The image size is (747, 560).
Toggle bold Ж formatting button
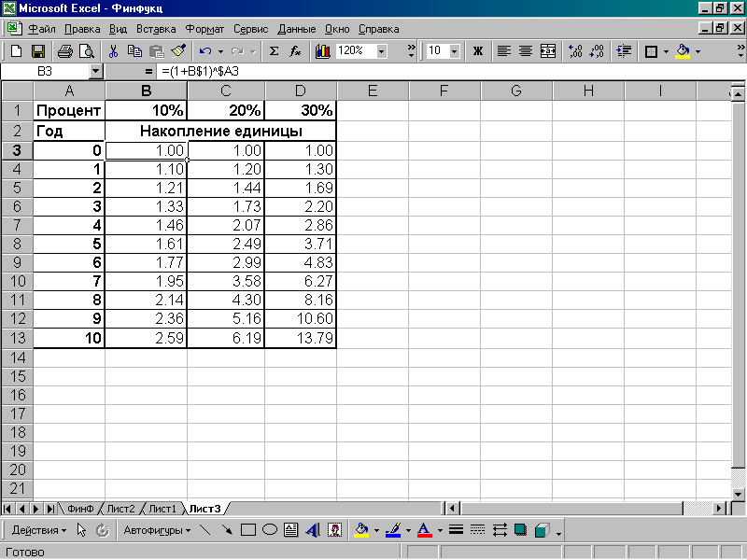478,51
